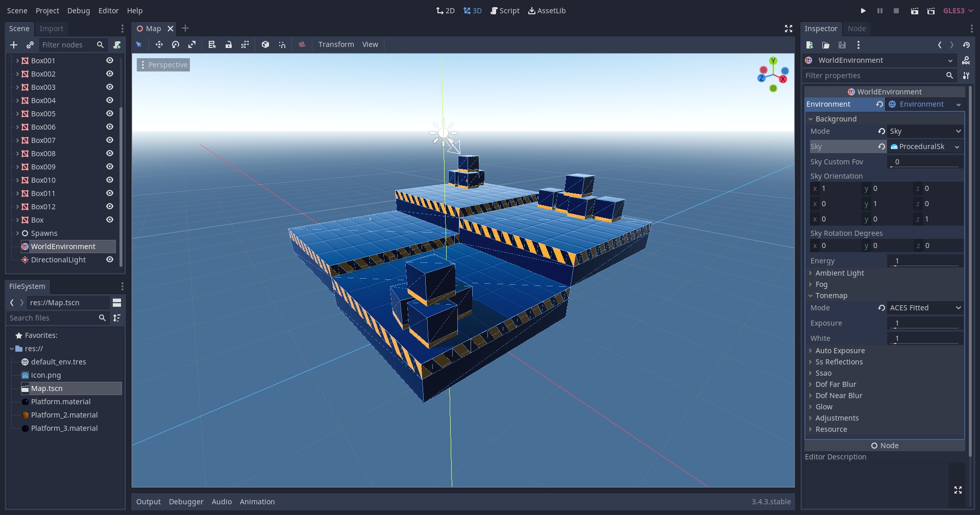The height and width of the screenshot is (515, 980).
Task: Expand the Spawns node
Action: (17, 233)
